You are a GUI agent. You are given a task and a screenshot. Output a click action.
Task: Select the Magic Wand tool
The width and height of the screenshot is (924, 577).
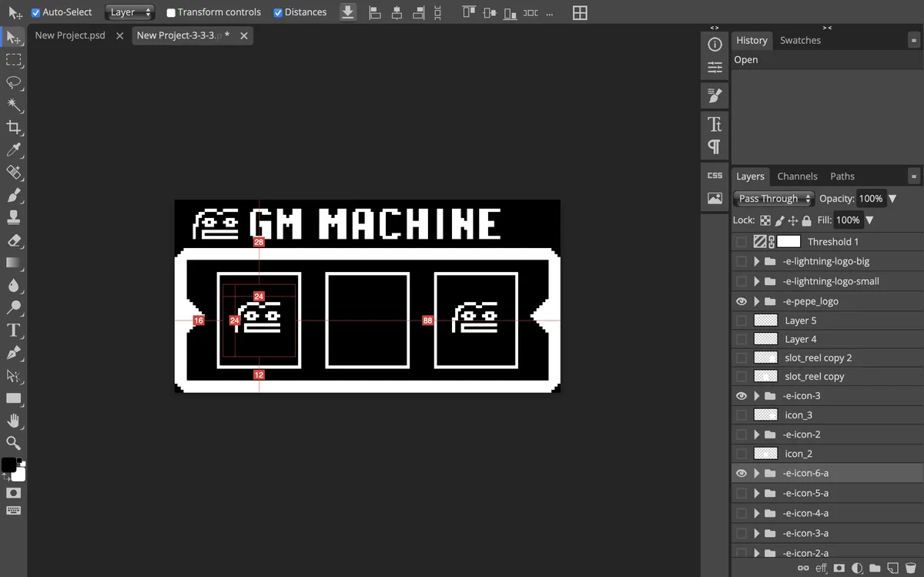coord(14,105)
